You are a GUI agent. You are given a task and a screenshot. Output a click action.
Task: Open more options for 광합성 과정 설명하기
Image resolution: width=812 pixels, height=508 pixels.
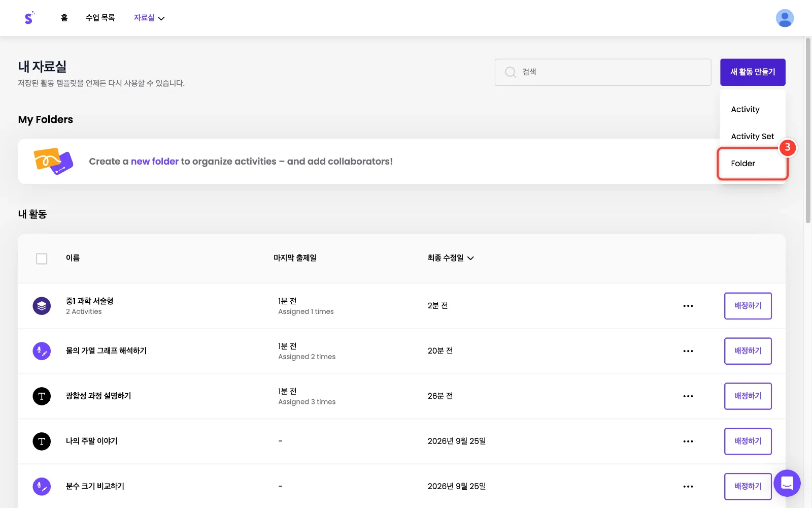tap(688, 396)
